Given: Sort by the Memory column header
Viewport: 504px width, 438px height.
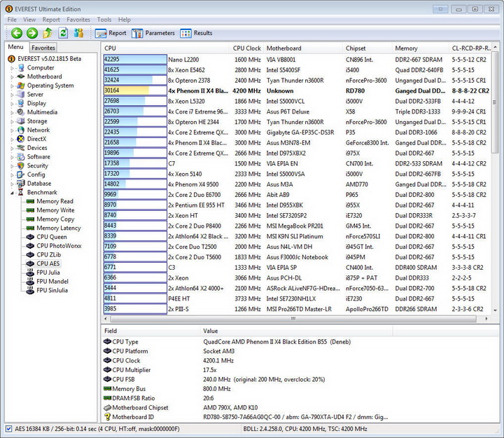Looking at the screenshot, I should (421, 48).
